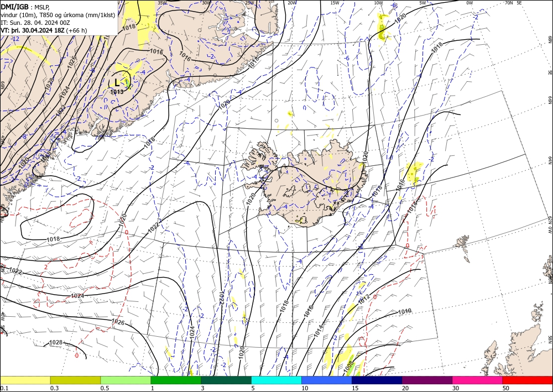Click the yellow 0.1 precipitation legend swatch
Image resolution: width=553 pixels, height=392 pixels.
(x=25, y=380)
